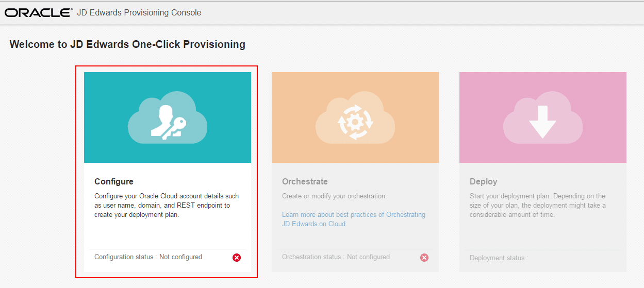Click the Welcome to JD Edwards heading
Screen dimensions: 644x288
pyautogui.click(x=127, y=44)
